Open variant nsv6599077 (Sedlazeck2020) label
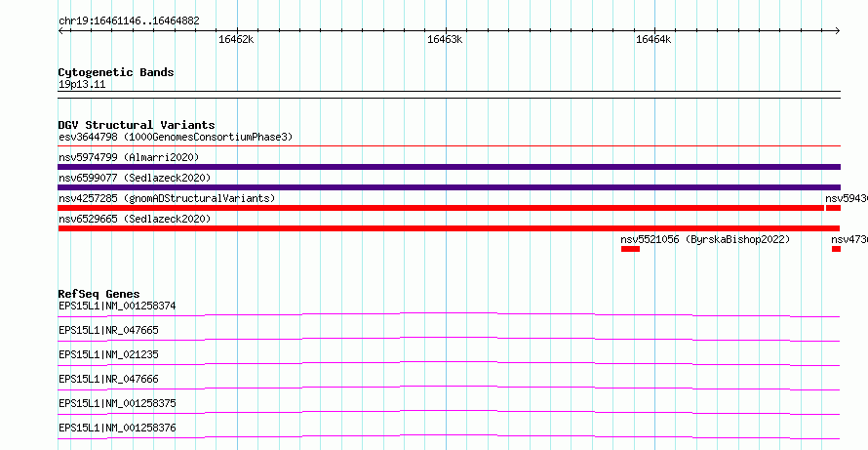Image resolution: width=868 pixels, height=450 pixels. click(135, 178)
